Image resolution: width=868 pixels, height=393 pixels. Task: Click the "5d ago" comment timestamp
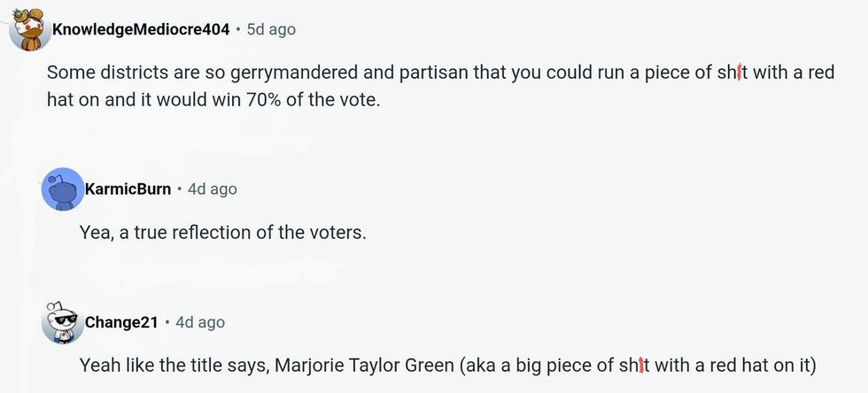tap(270, 29)
